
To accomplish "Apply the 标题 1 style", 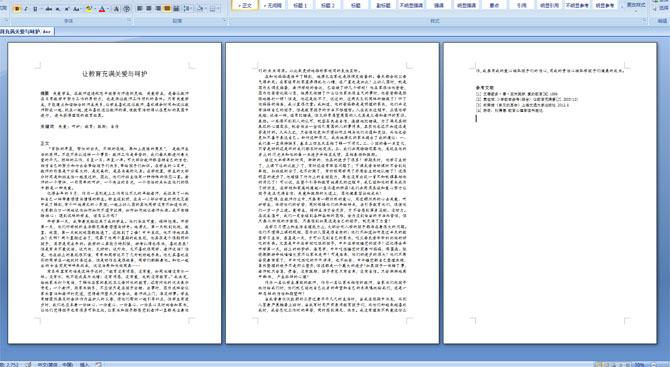I will (300, 6).
